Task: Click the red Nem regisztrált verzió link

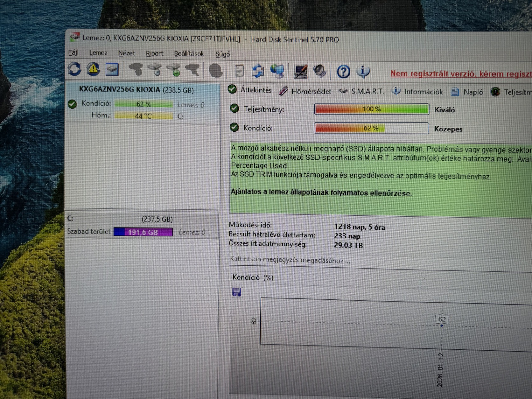Action: click(461, 74)
